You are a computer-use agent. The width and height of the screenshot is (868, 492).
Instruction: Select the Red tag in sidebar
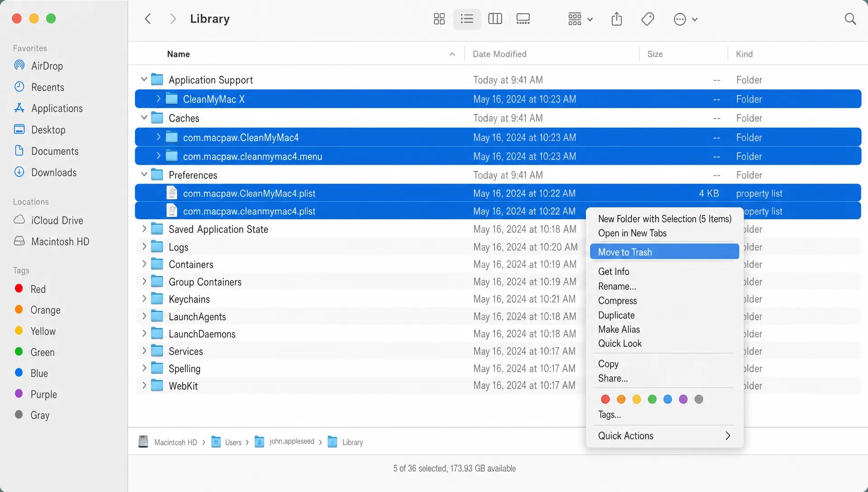coord(30,289)
